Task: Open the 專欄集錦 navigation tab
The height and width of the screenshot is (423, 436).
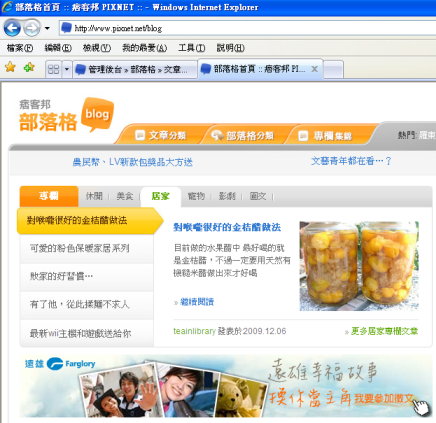Action: click(327, 135)
